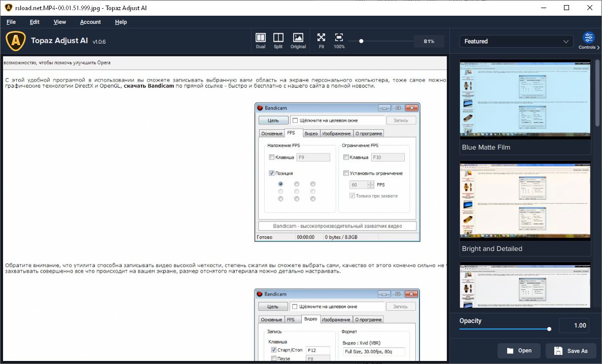Switch to Dual view mode
Screen dimensions: 602x364
[x=261, y=41]
